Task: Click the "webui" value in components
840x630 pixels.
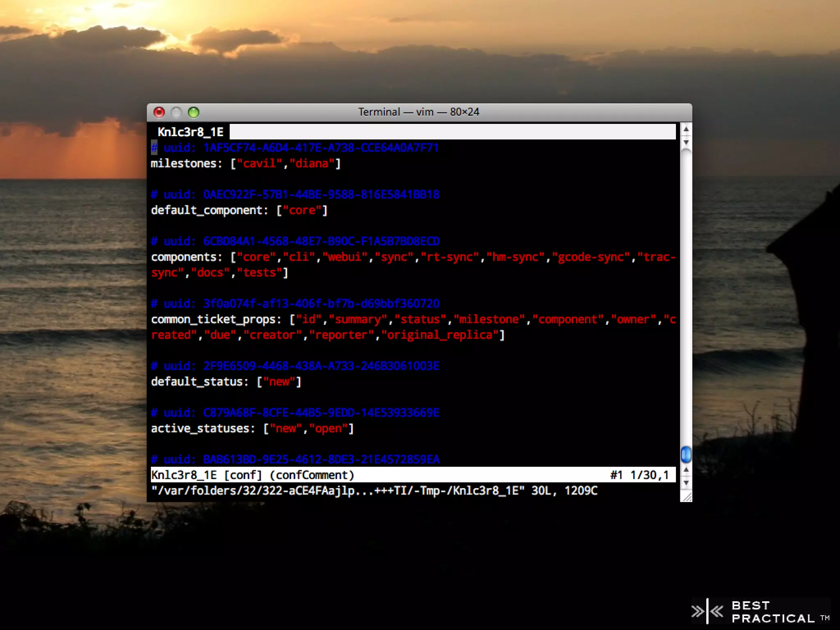Action: point(345,257)
